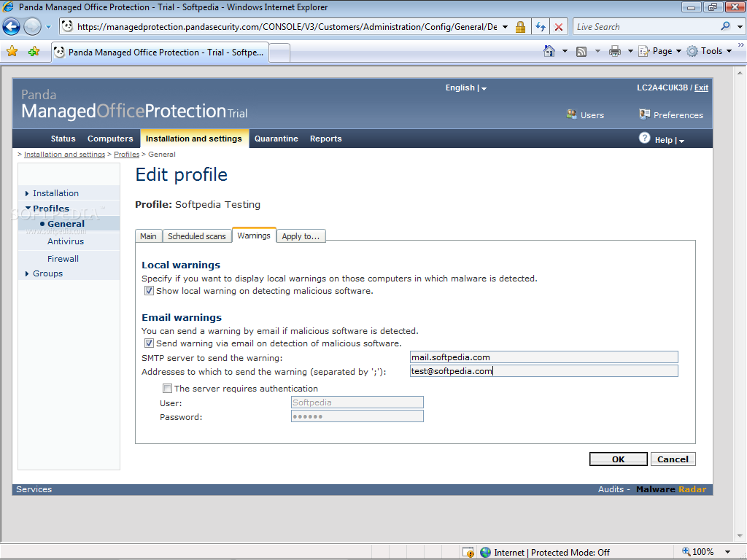Select Firewall in the sidebar
This screenshot has height=560, width=747.
pyautogui.click(x=63, y=259)
